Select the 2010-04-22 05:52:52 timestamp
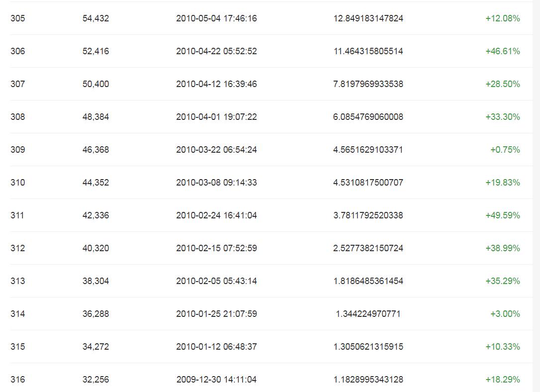This screenshot has height=392, width=540. [216, 51]
